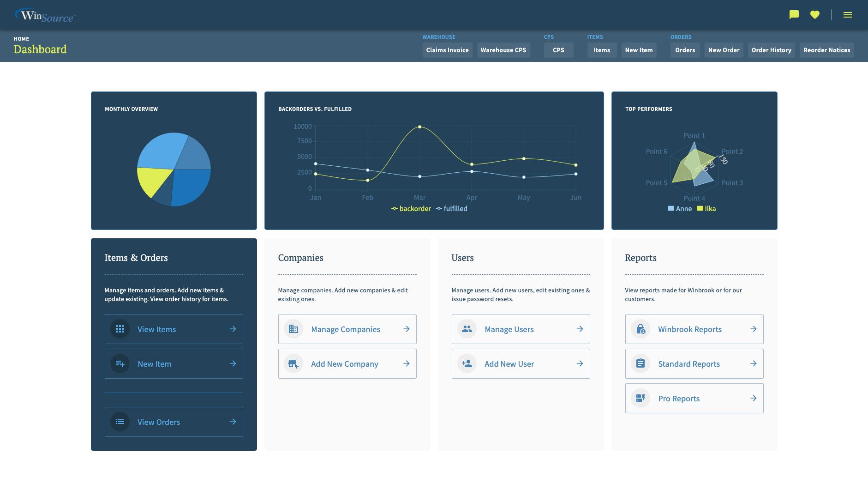The image size is (868, 496).
Task: Expand the Standard Reports arrow
Action: point(754,363)
